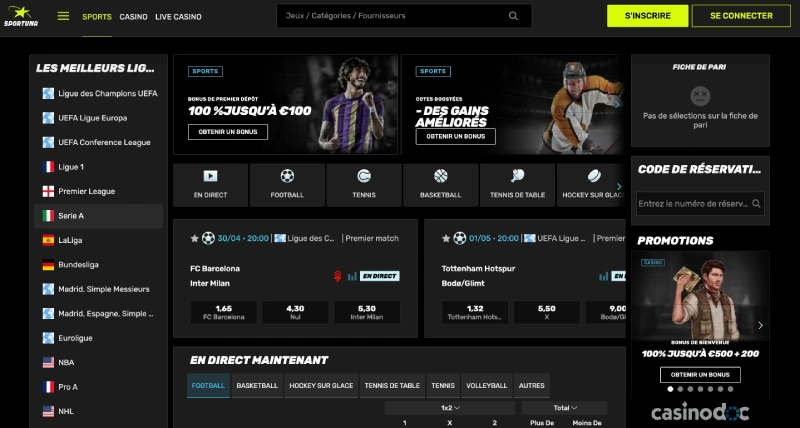This screenshot has height=428, width=800.
Task: Switch to the Basketball live tab
Action: coord(257,386)
